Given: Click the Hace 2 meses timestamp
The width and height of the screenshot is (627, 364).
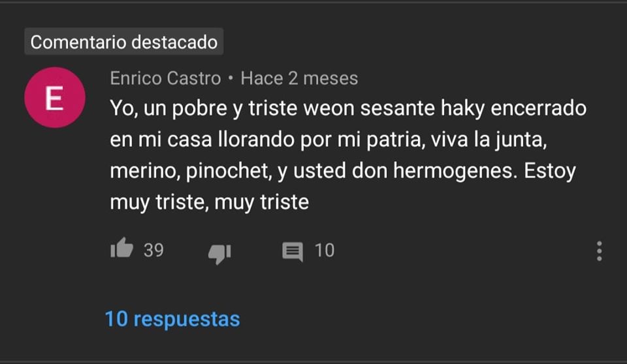Looking at the screenshot, I should pos(299,78).
